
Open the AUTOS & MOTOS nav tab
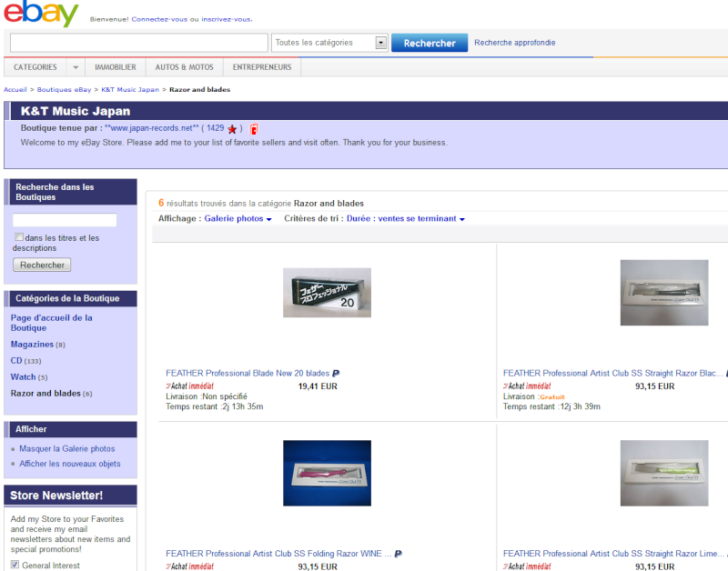(185, 67)
